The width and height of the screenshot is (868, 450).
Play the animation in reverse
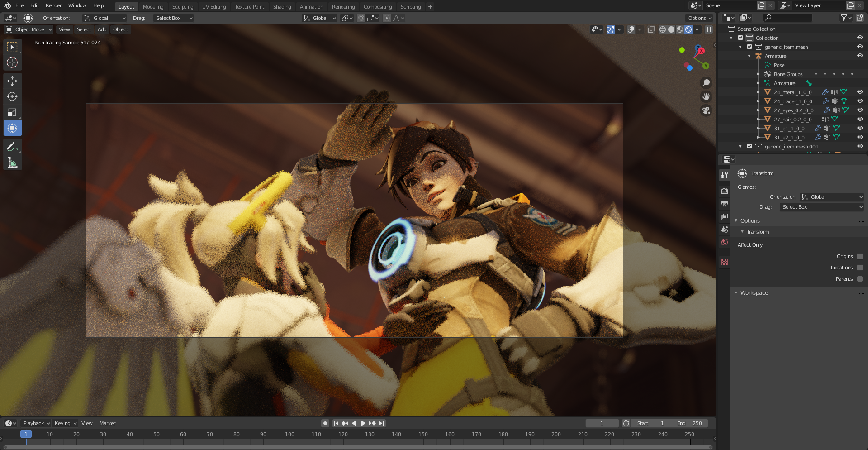354,423
